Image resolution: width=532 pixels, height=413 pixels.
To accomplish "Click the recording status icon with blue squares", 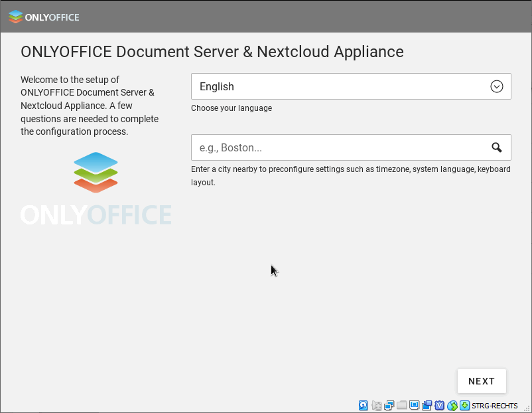I will click(x=427, y=406).
